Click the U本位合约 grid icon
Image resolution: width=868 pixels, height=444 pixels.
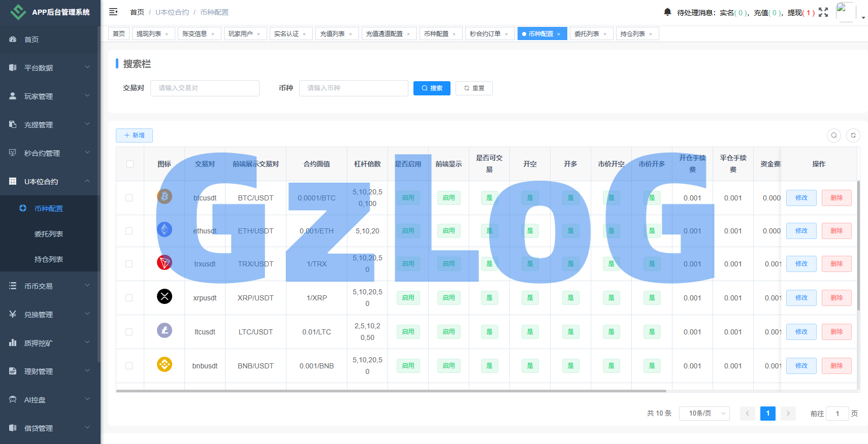click(x=13, y=181)
